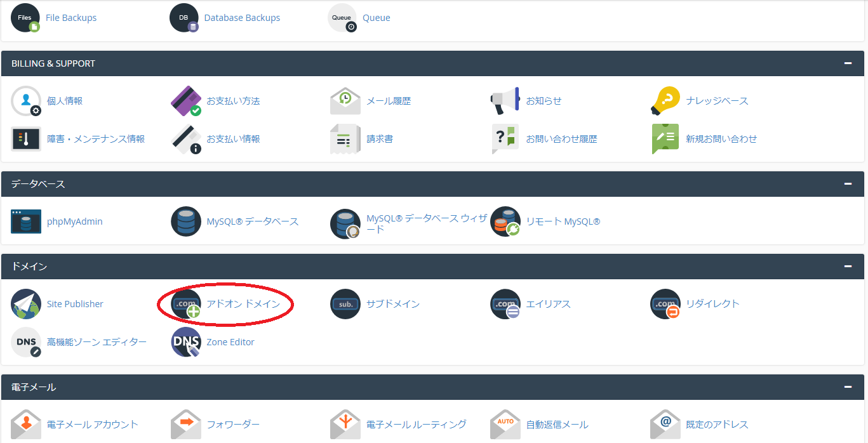
Task: Open the phpMyAdmin icon
Action: pos(26,221)
